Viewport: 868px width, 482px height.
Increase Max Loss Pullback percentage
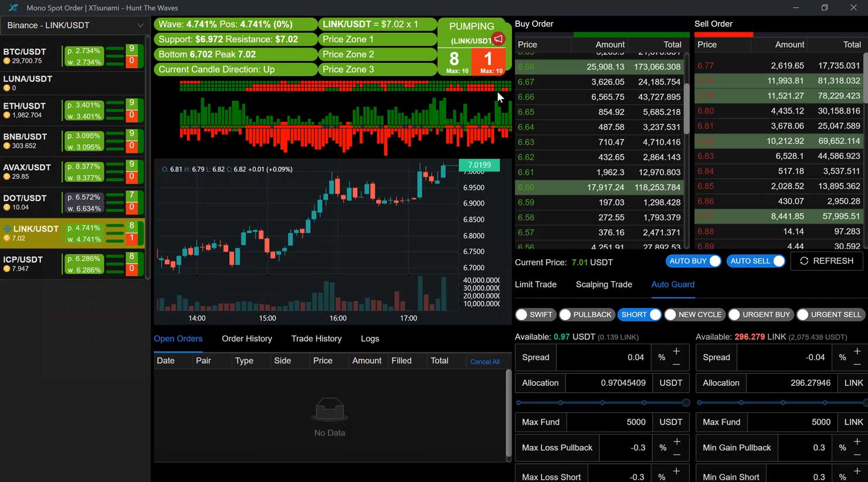(677, 441)
